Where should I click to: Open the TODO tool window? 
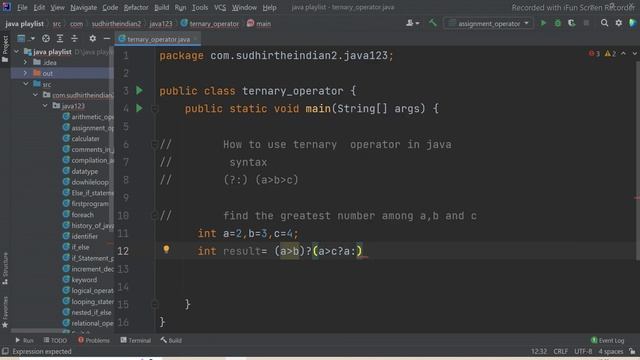click(55, 340)
